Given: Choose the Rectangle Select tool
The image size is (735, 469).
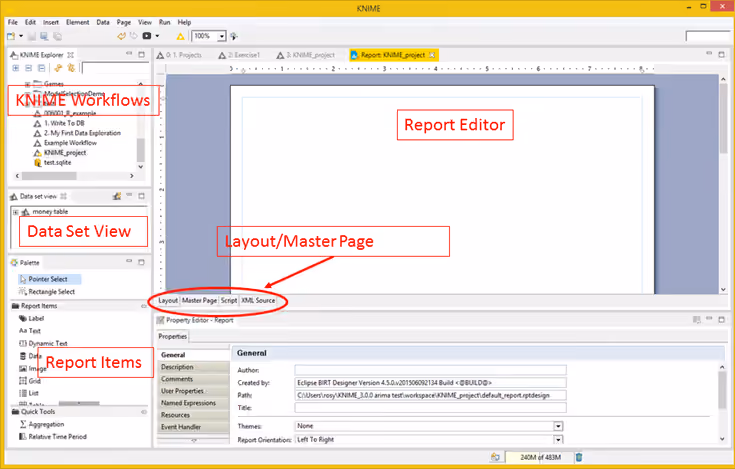Looking at the screenshot, I should click(x=52, y=292).
